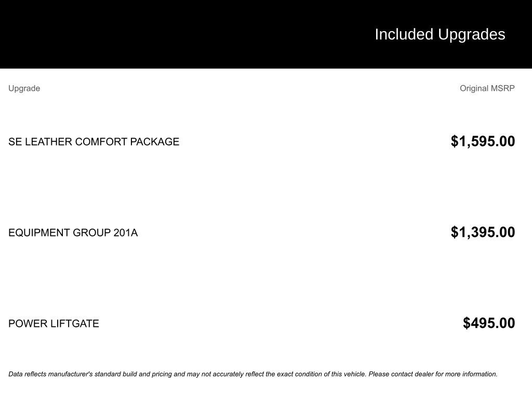
Task: Click the word 'EQUIPMENT' in the second upgrade
Action: tap(39, 233)
